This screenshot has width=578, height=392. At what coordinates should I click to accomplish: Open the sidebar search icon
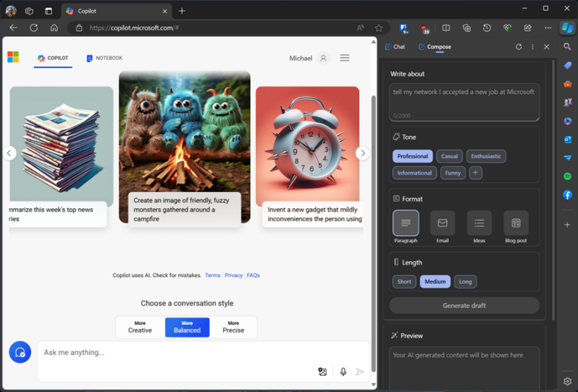567,47
